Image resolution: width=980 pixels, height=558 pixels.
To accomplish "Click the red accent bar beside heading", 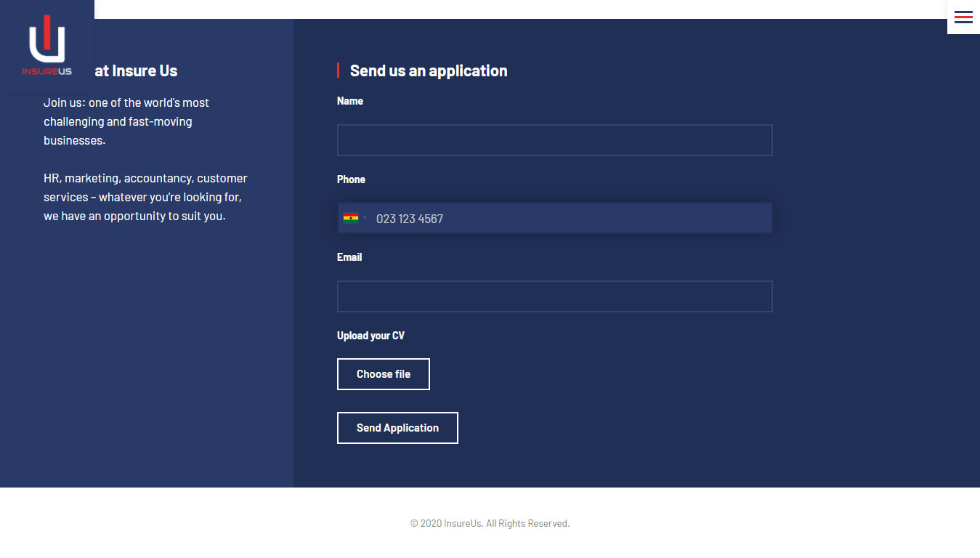I will pos(339,70).
